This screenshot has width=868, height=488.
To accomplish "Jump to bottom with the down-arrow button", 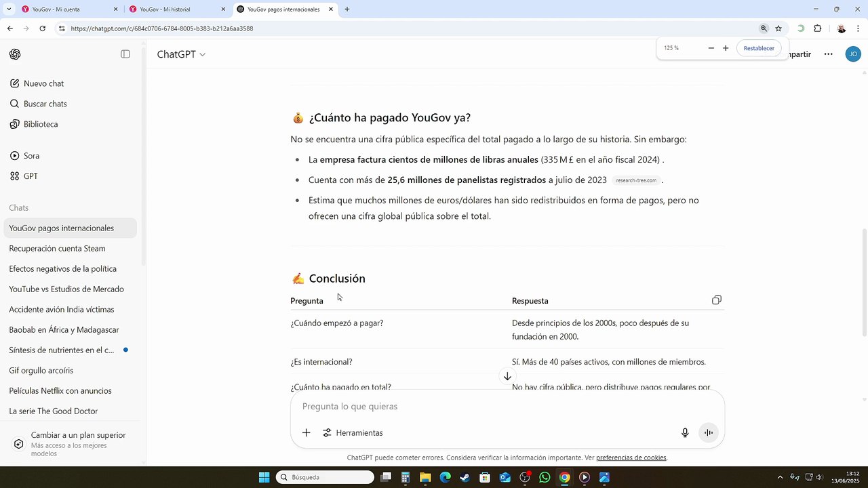I will tap(507, 376).
